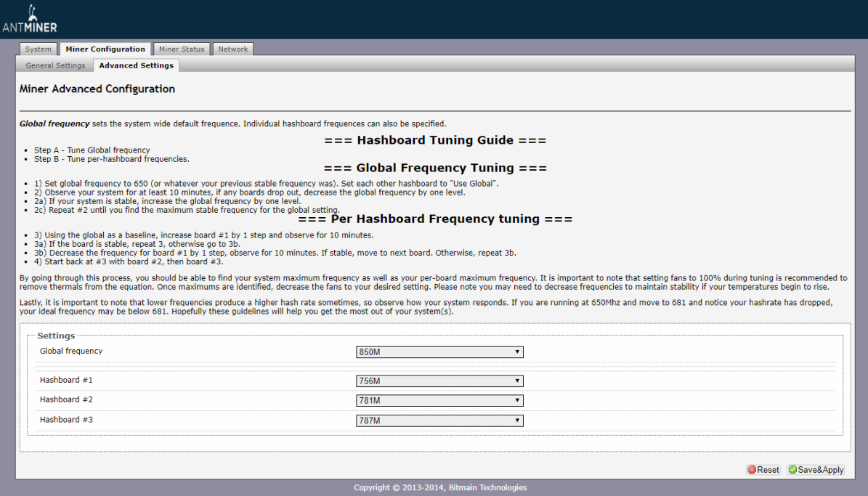
Task: Open the Global frequency dropdown
Action: click(439, 352)
